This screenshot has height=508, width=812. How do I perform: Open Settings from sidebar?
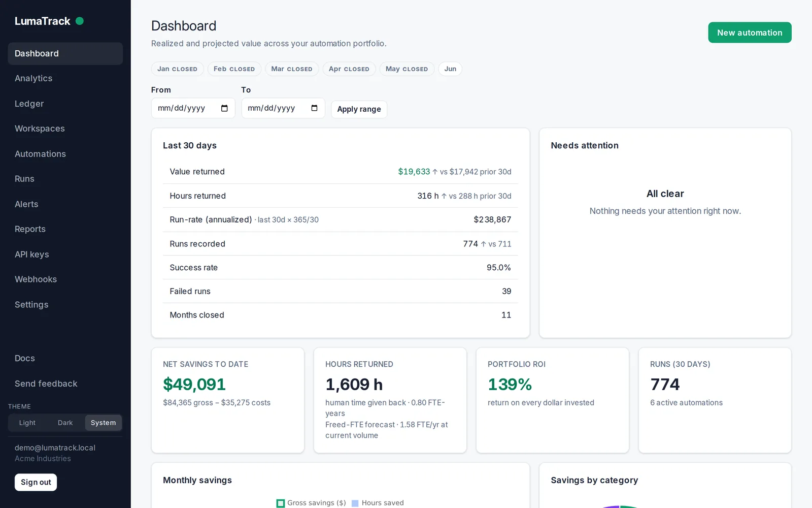pos(65,305)
